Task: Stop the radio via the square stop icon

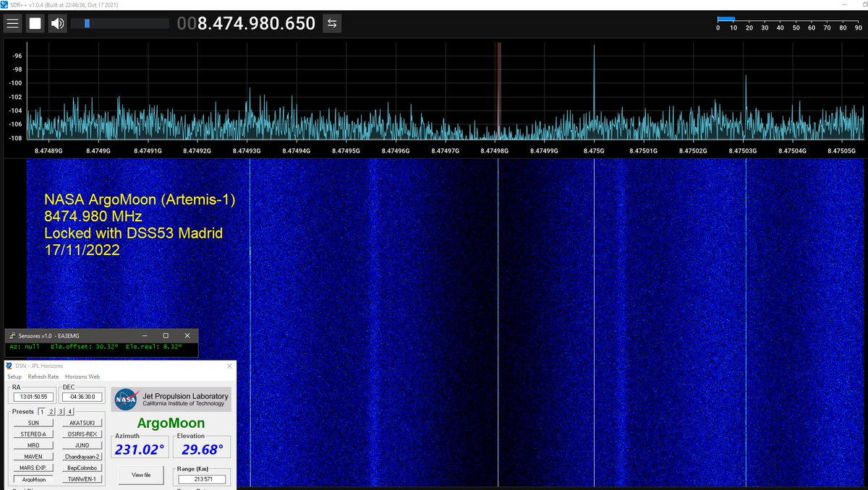Action: coord(34,23)
